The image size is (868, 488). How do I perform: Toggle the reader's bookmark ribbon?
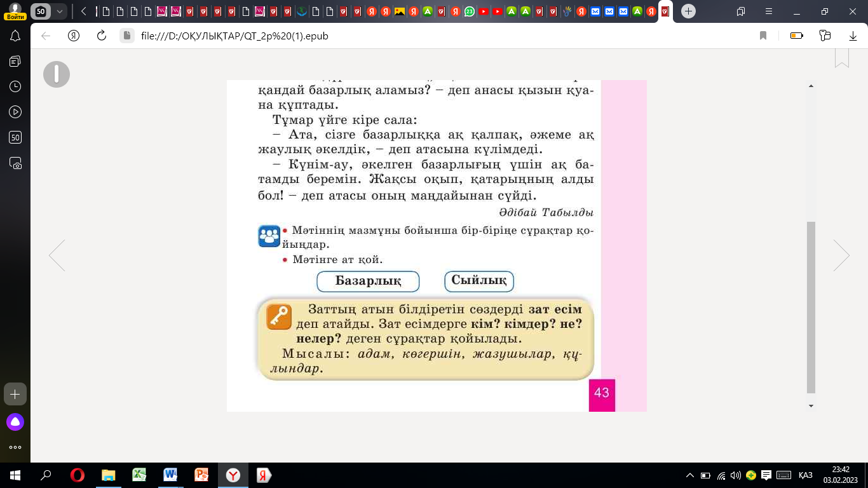(x=841, y=58)
